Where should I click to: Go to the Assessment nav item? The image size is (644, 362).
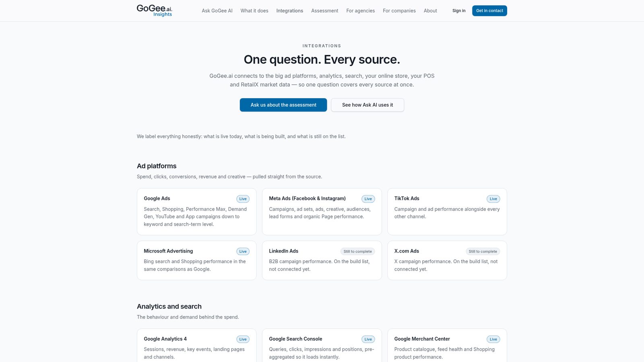pos(324,11)
